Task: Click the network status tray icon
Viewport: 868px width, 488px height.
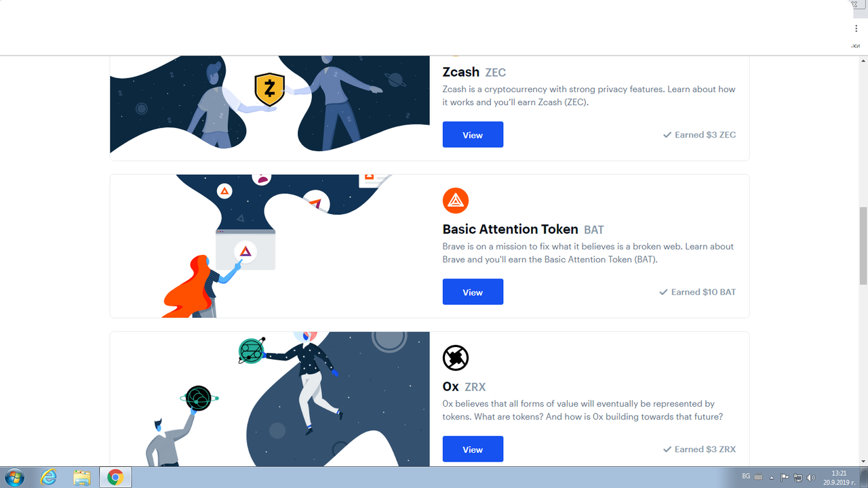Action: pyautogui.click(x=798, y=478)
